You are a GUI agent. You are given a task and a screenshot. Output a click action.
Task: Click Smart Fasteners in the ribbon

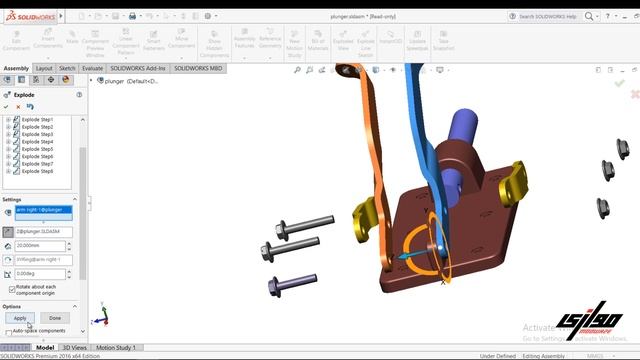point(153,41)
